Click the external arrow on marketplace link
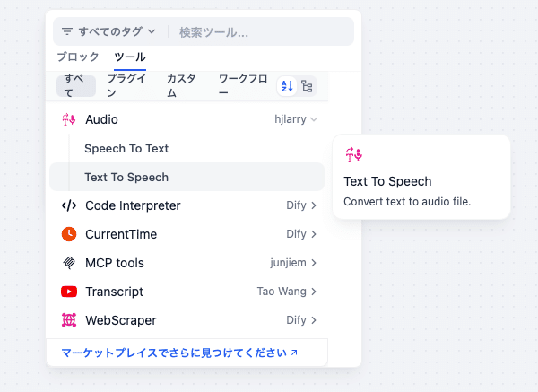 point(294,353)
